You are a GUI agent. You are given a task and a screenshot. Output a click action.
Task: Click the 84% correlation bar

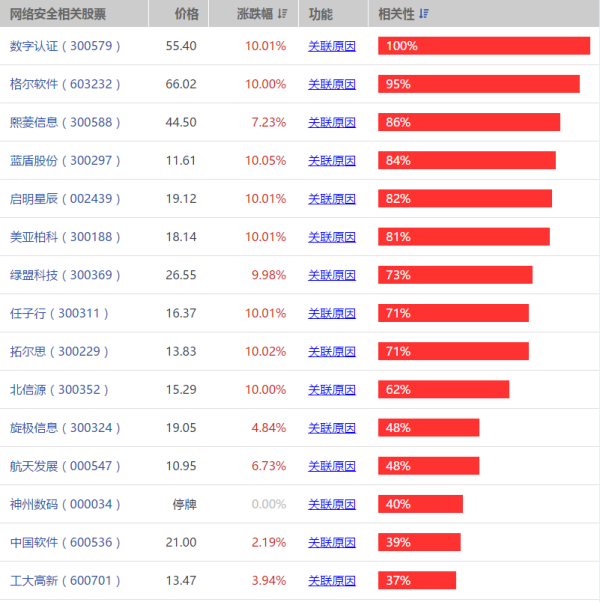point(467,160)
